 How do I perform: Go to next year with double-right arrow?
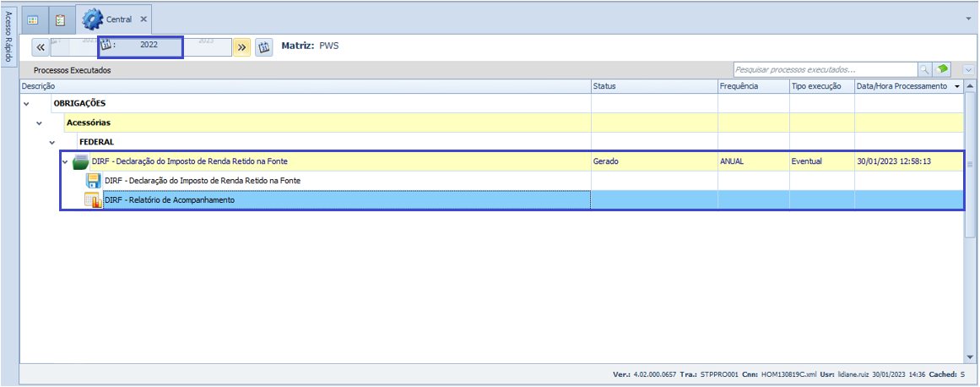tap(242, 47)
